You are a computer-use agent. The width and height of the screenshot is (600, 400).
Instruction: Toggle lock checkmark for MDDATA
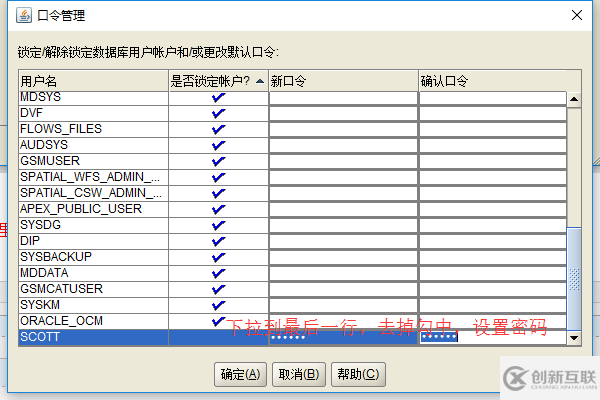(218, 273)
